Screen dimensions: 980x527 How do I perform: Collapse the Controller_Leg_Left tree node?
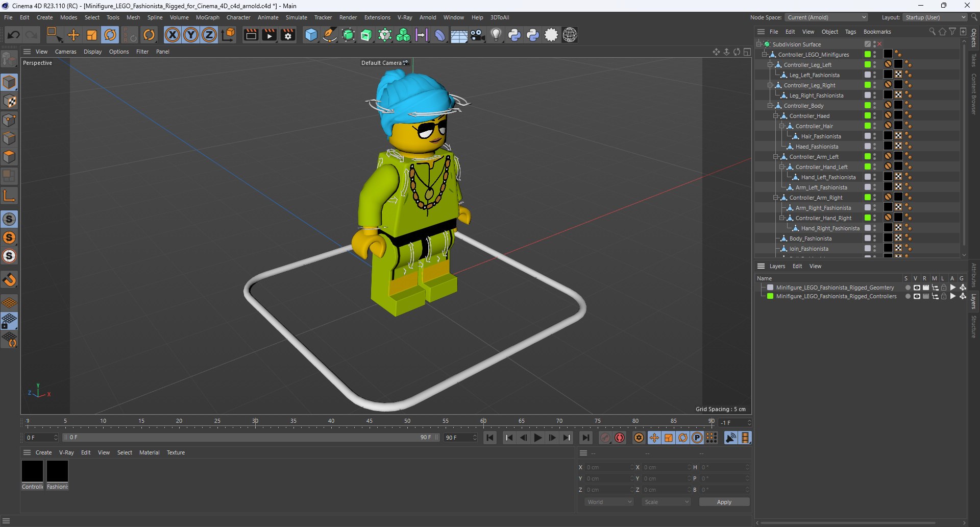coord(770,65)
